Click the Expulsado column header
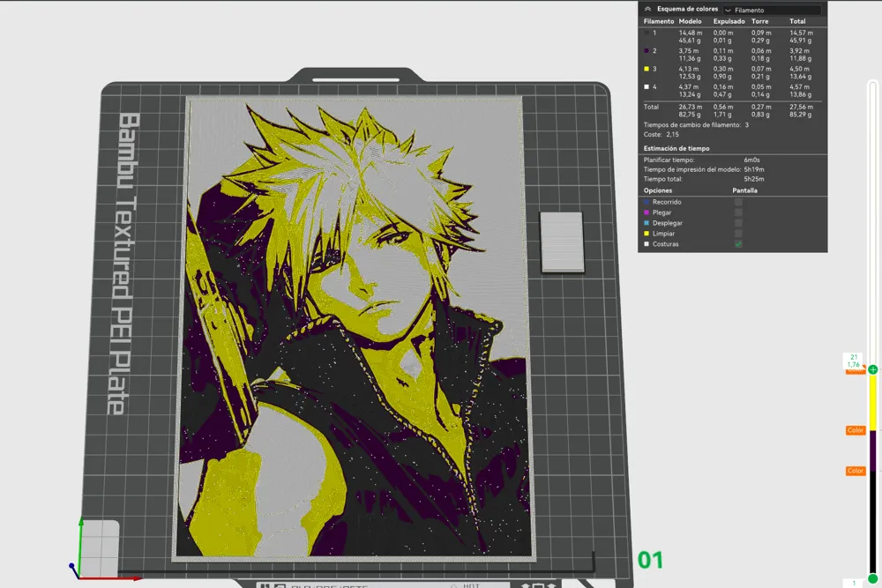 [x=729, y=21]
